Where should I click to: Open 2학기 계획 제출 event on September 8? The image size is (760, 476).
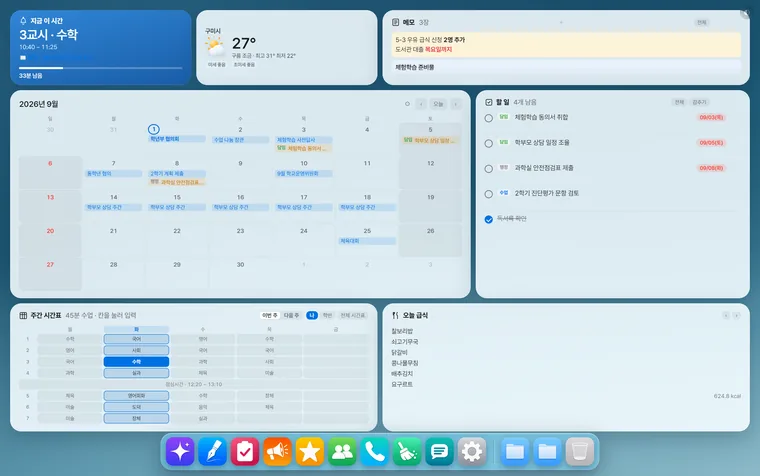point(177,174)
